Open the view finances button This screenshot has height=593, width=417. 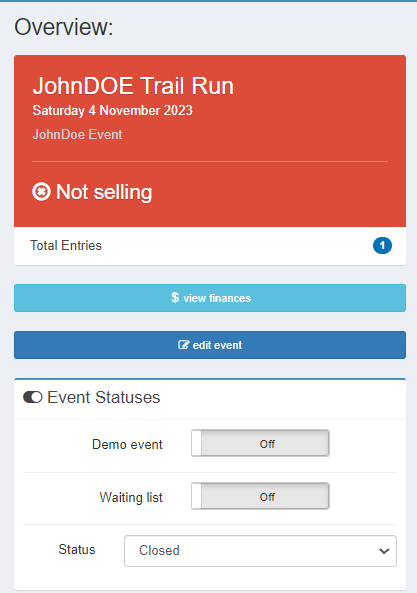point(210,298)
